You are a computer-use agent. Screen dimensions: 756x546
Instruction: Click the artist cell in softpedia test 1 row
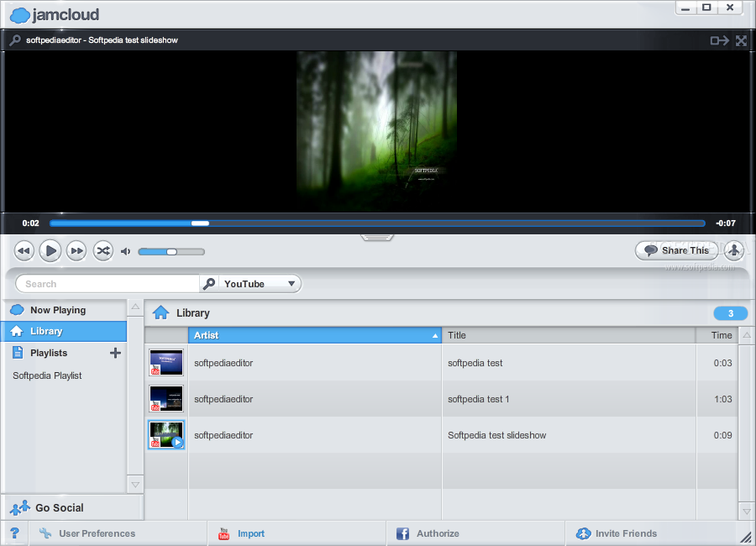tap(315, 399)
